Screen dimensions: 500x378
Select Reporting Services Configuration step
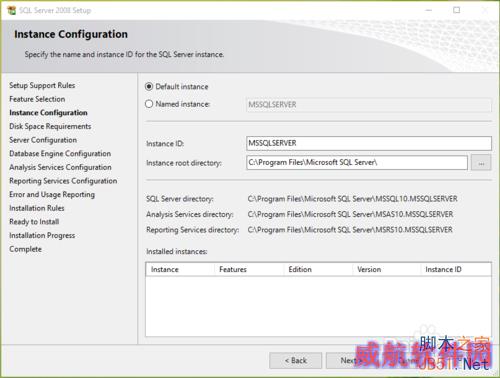[x=63, y=181]
